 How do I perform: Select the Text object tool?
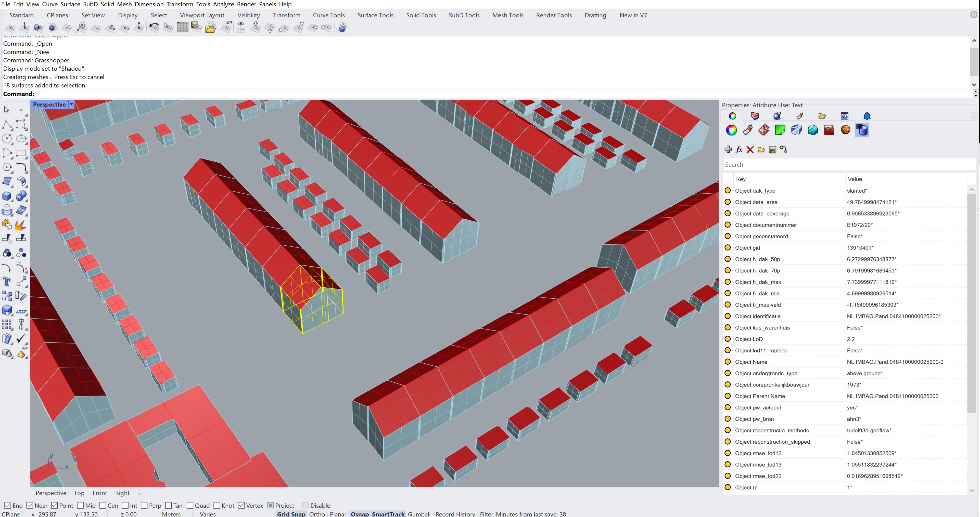coord(6,282)
